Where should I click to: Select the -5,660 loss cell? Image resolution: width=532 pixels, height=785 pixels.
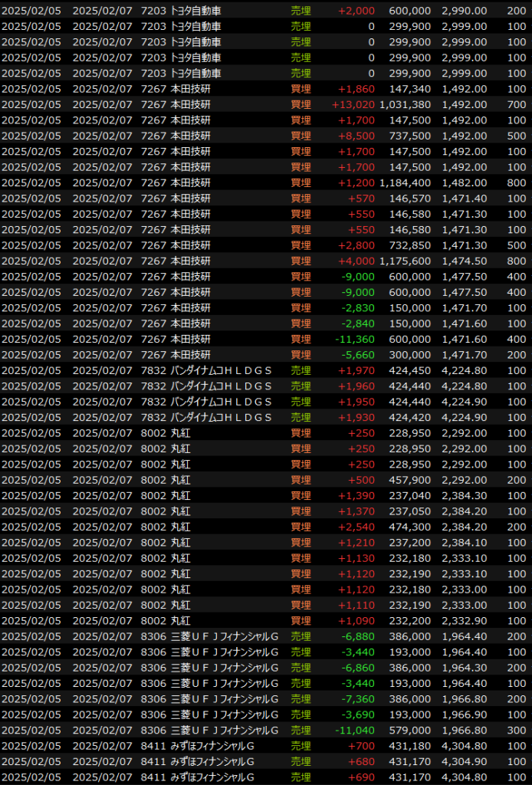357,355
